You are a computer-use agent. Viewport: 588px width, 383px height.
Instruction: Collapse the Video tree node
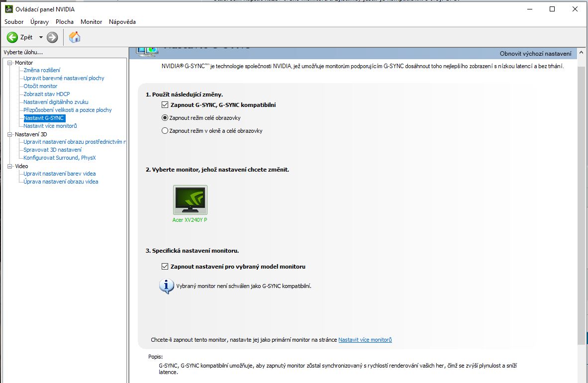[10, 166]
